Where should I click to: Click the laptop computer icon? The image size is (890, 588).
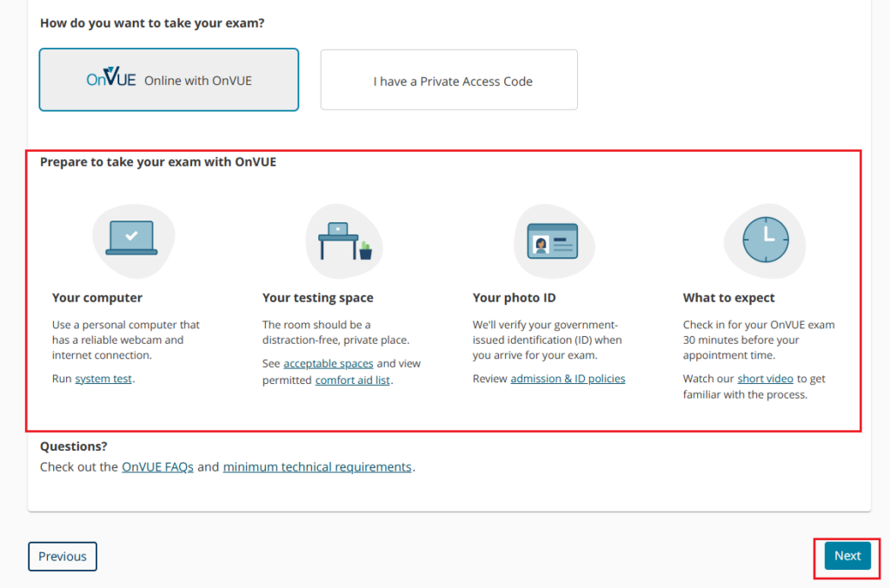coord(132,238)
